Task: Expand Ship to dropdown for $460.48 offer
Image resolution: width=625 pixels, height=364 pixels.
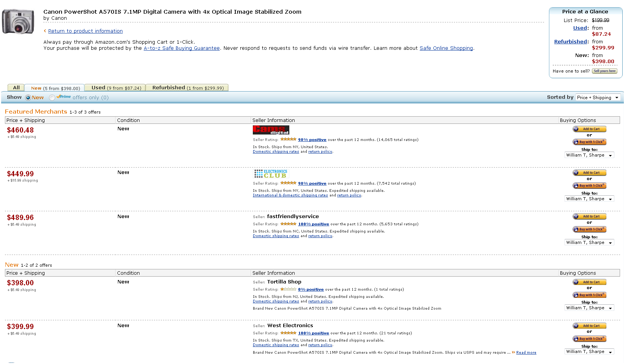Action: [x=589, y=155]
